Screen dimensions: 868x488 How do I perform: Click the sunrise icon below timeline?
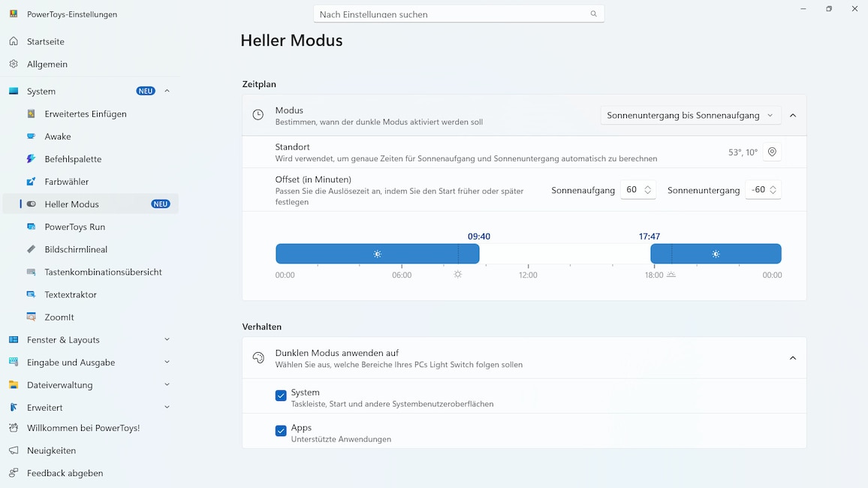458,275
